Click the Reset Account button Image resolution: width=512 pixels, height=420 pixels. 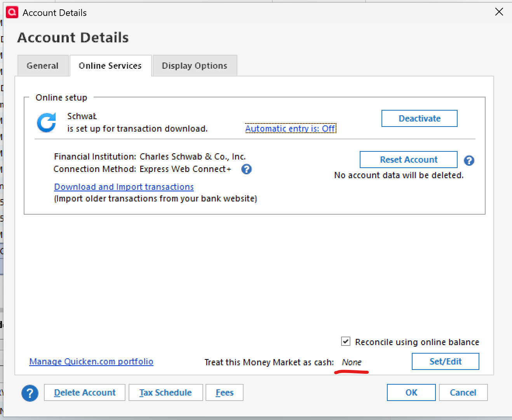(x=409, y=160)
